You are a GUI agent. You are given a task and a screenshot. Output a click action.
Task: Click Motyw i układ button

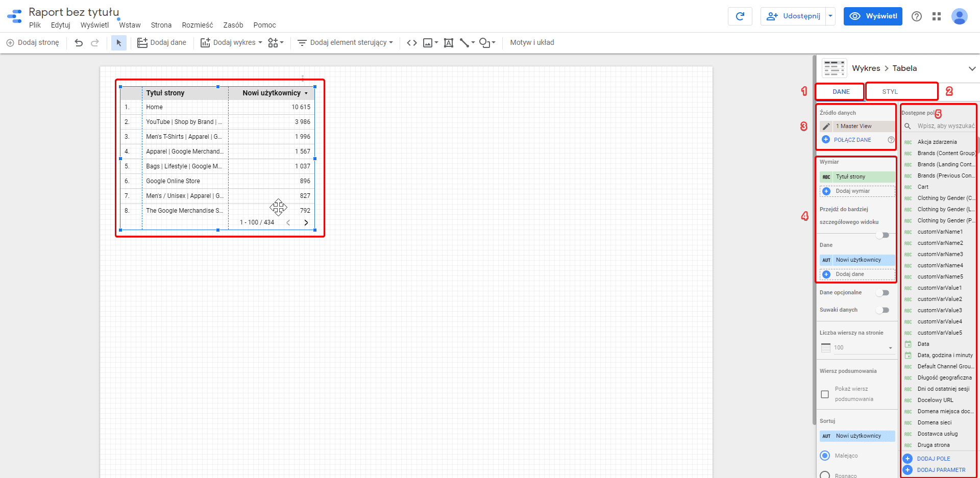532,43
